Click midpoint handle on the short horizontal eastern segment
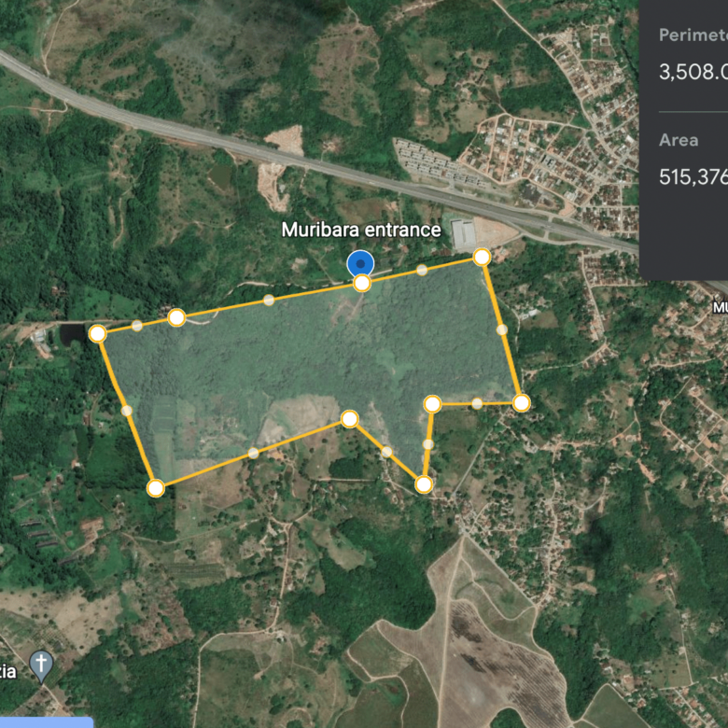 tap(477, 403)
